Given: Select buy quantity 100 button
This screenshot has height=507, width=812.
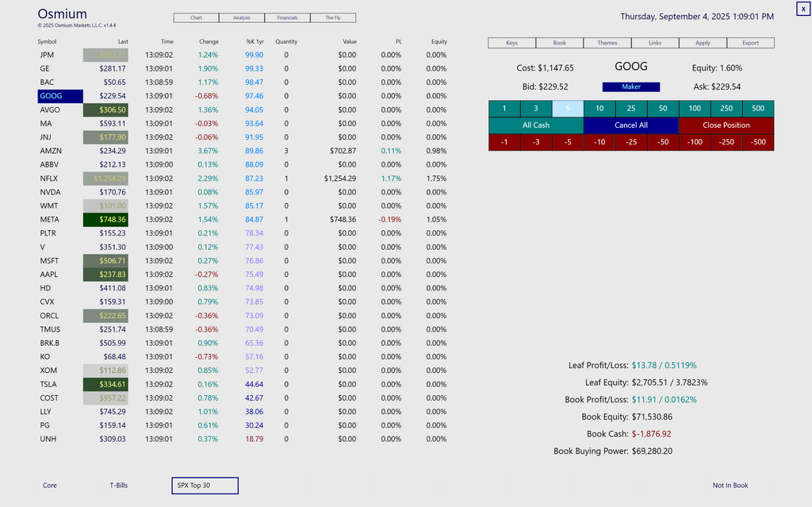Looking at the screenshot, I should pyautogui.click(x=695, y=109).
